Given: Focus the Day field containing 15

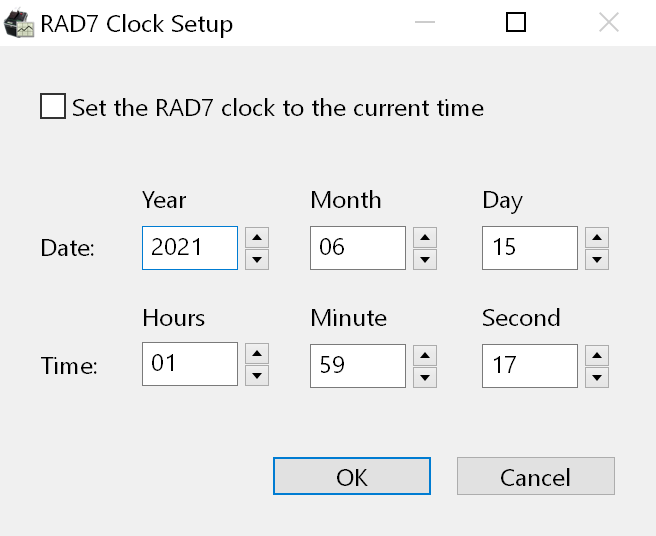Looking at the screenshot, I should tap(530, 248).
